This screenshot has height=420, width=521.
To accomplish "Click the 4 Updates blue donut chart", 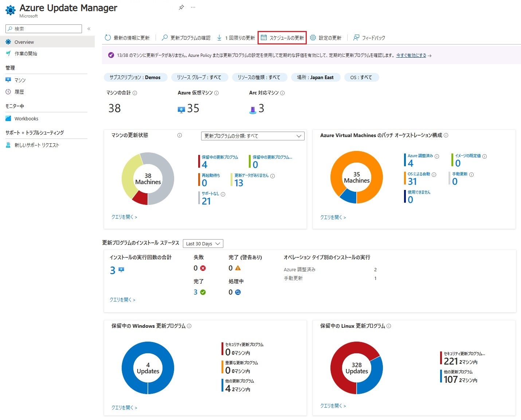I will click(x=148, y=368).
